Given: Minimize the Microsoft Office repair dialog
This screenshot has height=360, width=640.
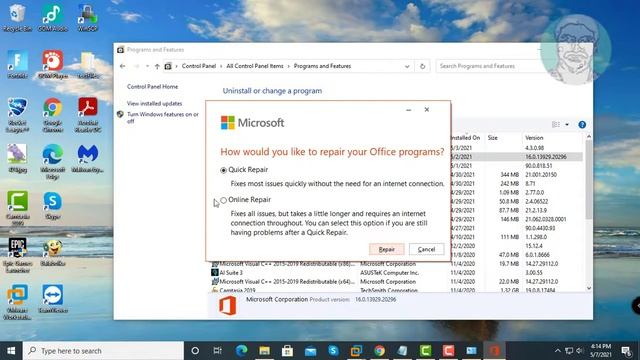Looking at the screenshot, I should tap(409, 109).
